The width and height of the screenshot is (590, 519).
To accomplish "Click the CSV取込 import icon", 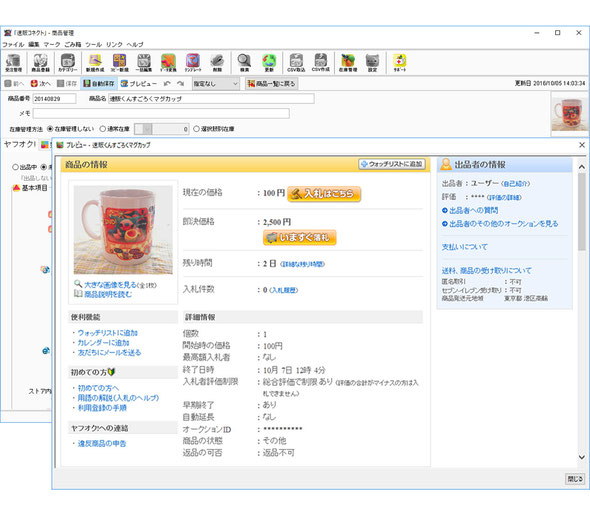I will [296, 63].
